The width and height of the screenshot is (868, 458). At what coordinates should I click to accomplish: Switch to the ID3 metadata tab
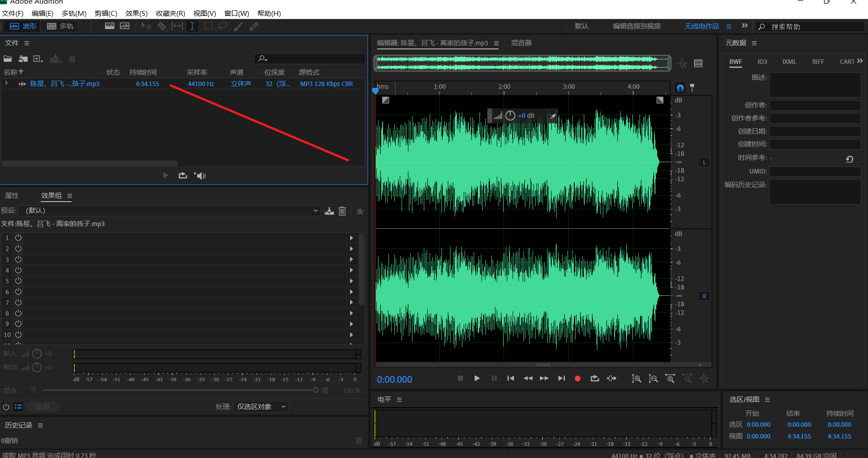click(762, 62)
